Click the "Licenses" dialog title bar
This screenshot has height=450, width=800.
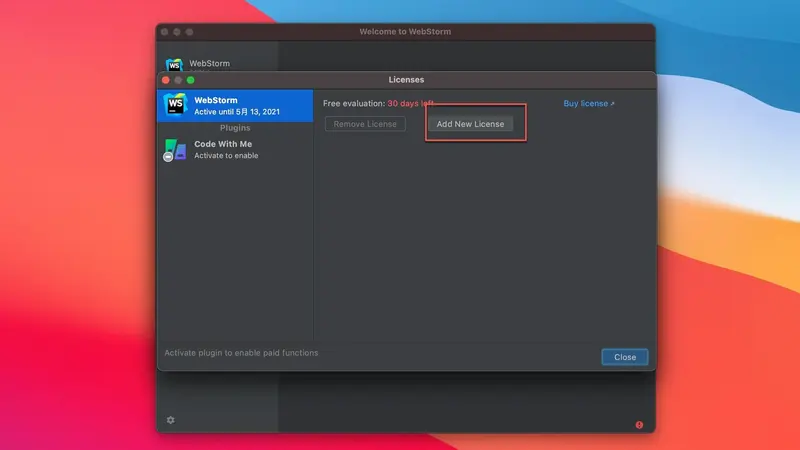(x=406, y=80)
